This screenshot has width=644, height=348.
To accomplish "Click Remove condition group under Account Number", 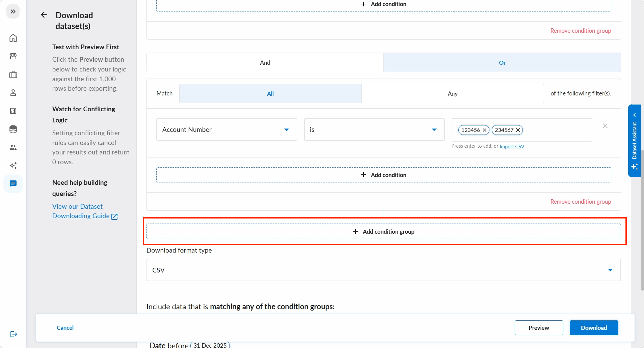I will pyautogui.click(x=581, y=201).
